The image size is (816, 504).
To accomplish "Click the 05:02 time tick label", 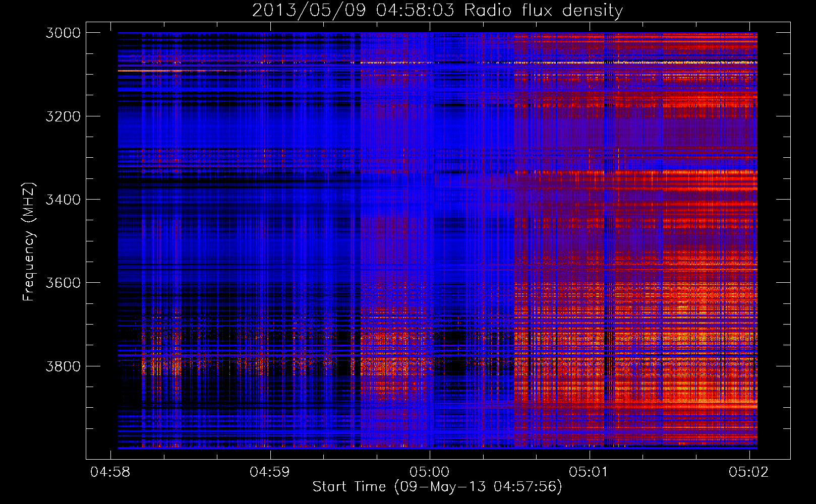I will click(x=749, y=472).
